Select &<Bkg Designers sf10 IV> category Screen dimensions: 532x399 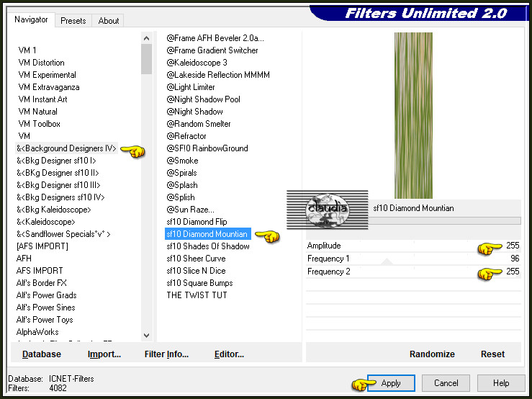tap(60, 197)
